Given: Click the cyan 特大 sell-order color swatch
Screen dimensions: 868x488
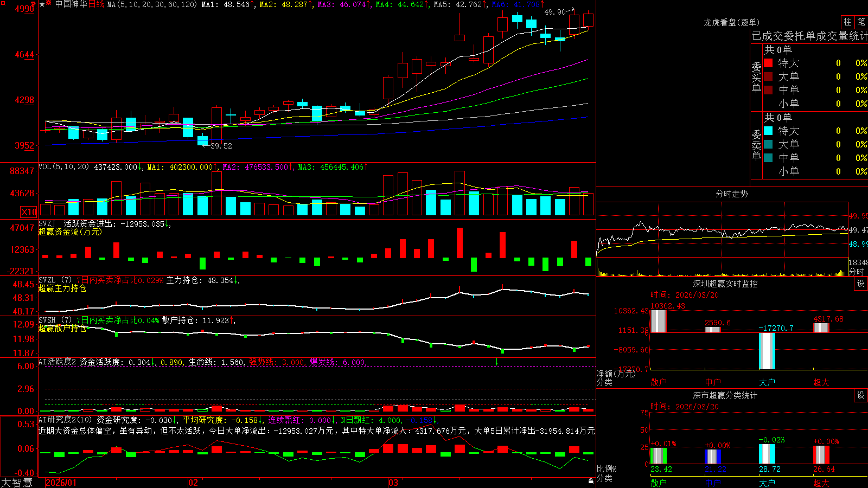Looking at the screenshot, I should pos(768,131).
